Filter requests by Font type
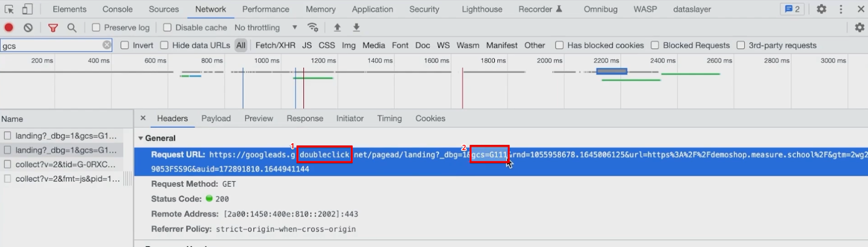 click(x=400, y=45)
